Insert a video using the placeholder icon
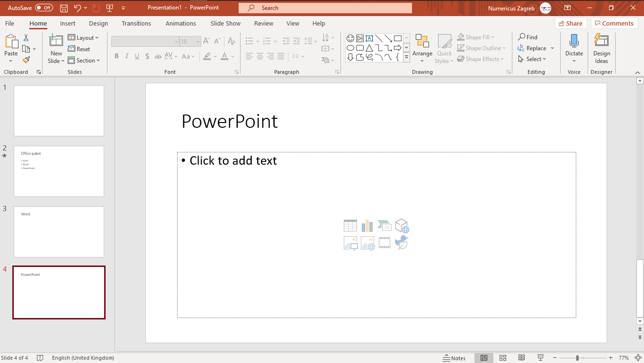This screenshot has height=363, width=644. pos(385,243)
